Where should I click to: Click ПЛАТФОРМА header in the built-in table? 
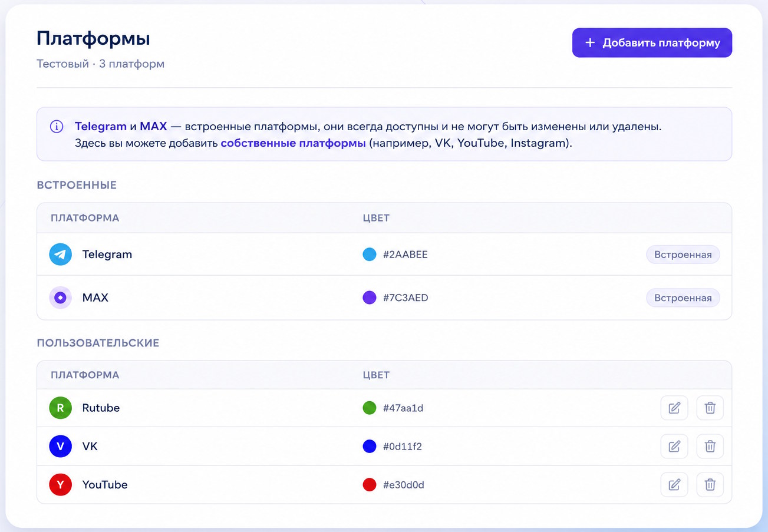(85, 218)
